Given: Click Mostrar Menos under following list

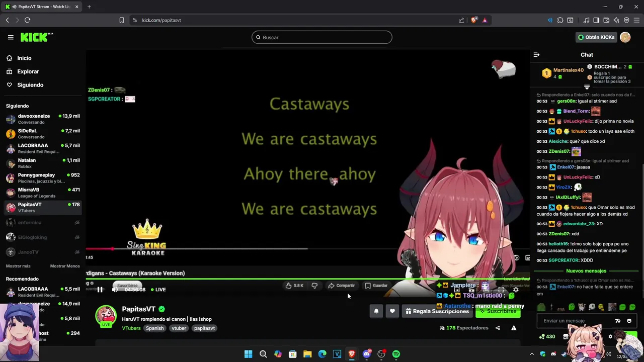Looking at the screenshot, I should 65,266.
